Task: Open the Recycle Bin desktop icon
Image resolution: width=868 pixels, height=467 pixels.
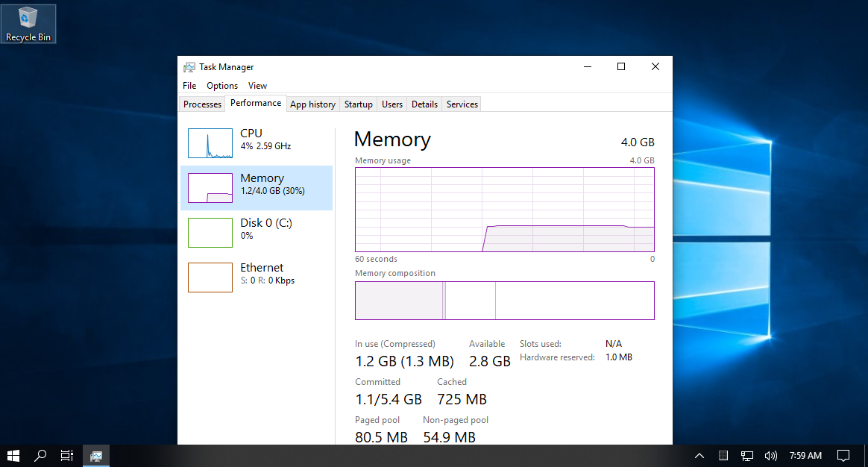Action: click(x=28, y=24)
